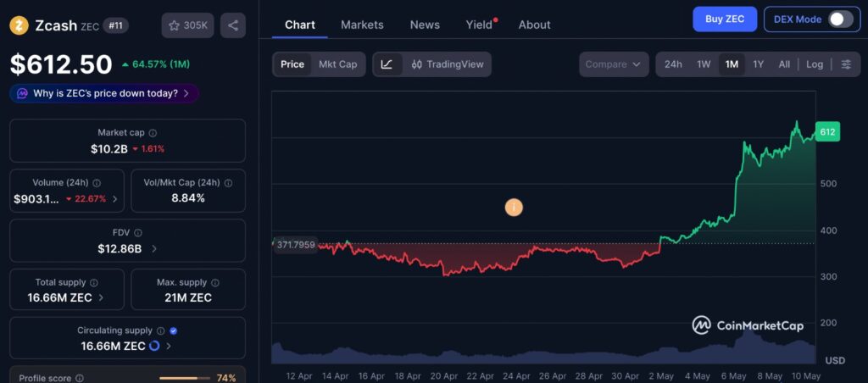The height and width of the screenshot is (383, 868).
Task: Click the 74% profile score text
Action: (x=225, y=379)
